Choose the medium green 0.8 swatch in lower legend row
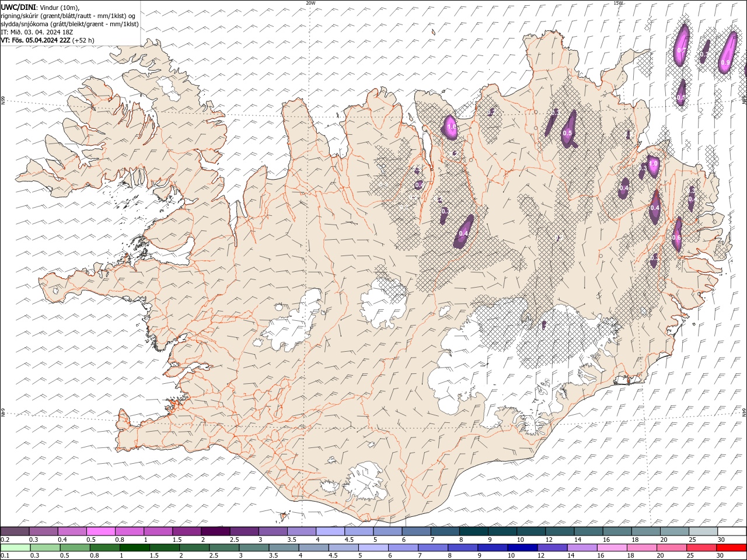The image size is (747, 560). tap(104, 548)
